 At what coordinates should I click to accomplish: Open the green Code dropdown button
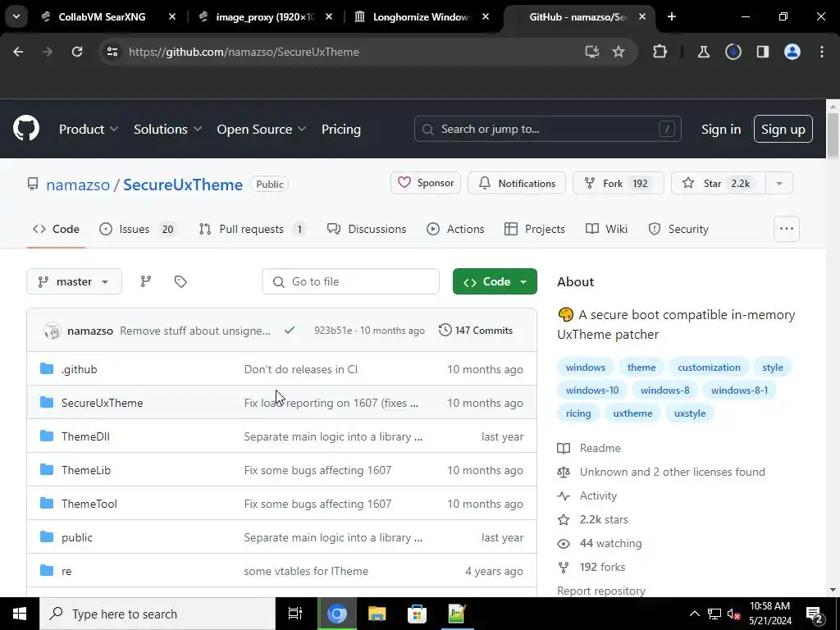495,281
